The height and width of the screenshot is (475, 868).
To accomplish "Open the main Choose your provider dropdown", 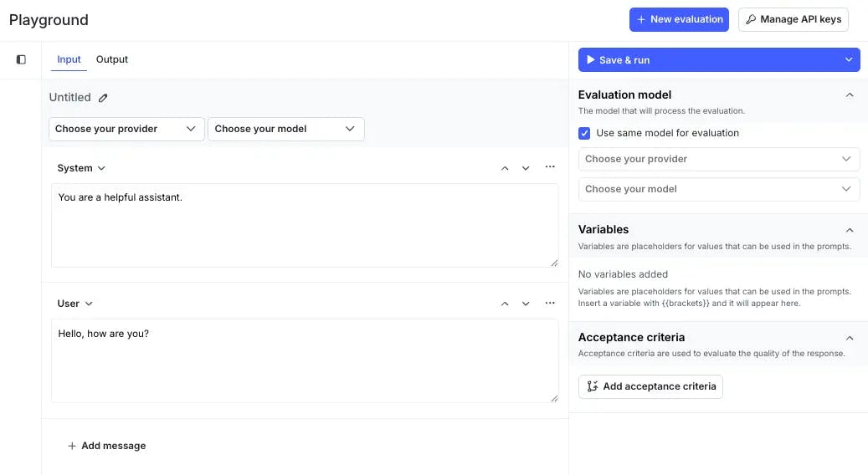I will point(126,129).
